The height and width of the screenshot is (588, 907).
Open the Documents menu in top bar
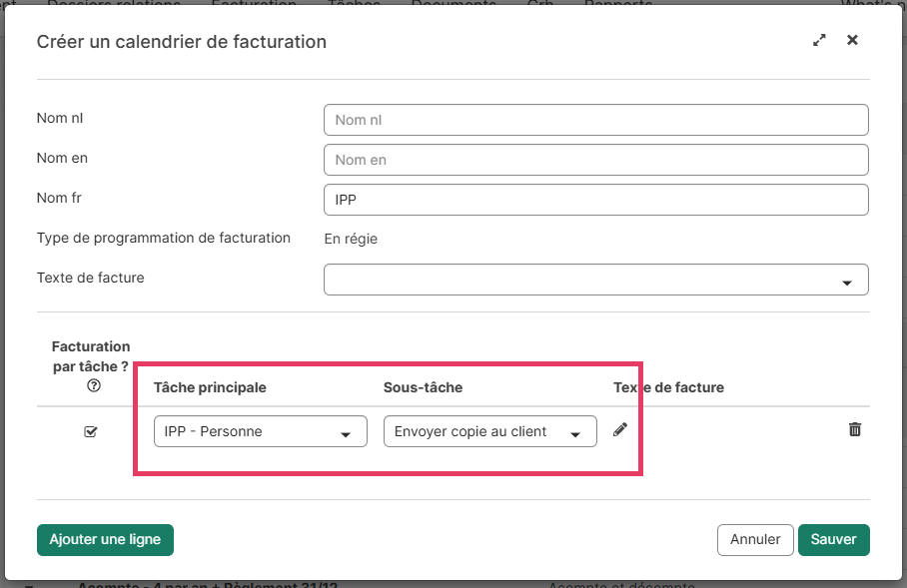tap(453, 5)
